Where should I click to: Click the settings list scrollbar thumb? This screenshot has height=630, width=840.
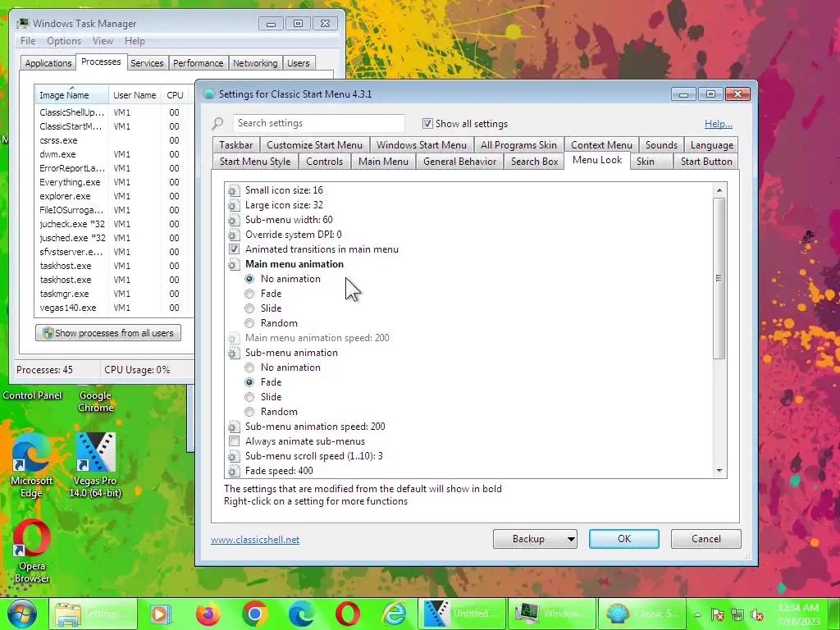(x=719, y=278)
